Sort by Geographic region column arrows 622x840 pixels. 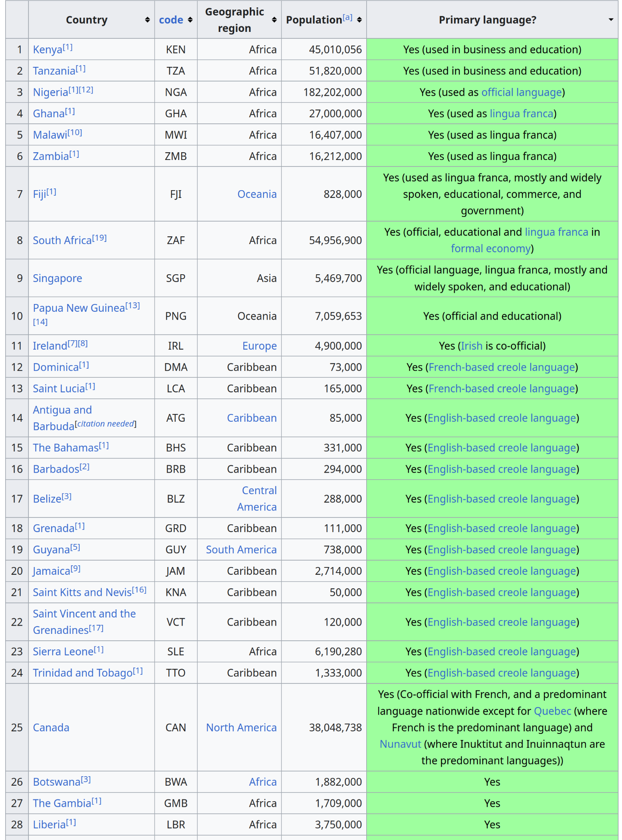[x=274, y=20]
